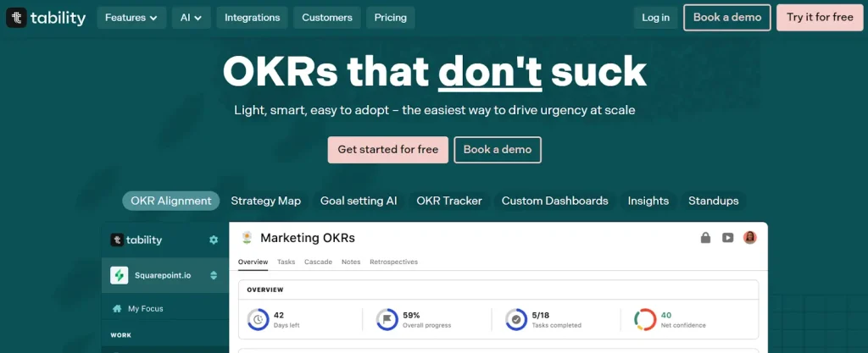Click Try it for free button

[x=820, y=18]
